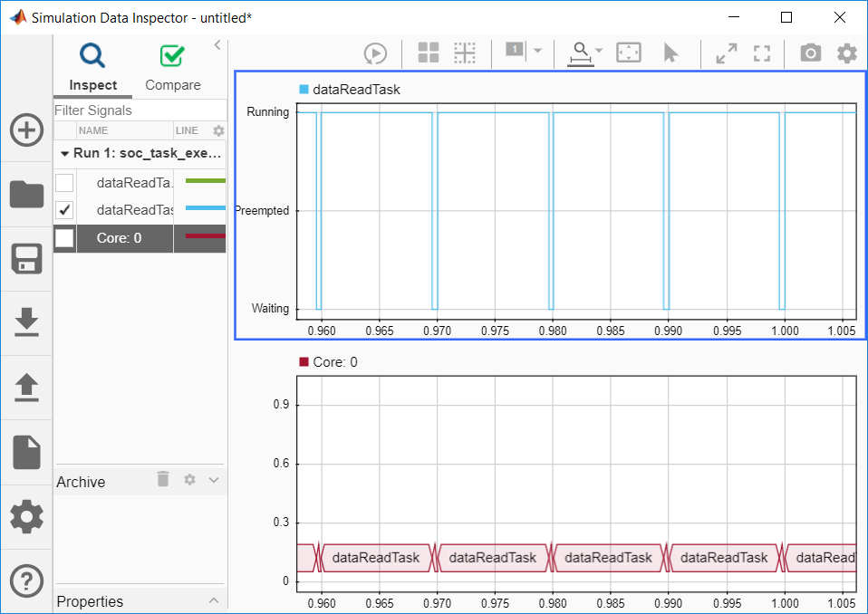Open the zoom tool dropdown arrow
Viewport: 868px width, 614px height.
pyautogui.click(x=599, y=51)
